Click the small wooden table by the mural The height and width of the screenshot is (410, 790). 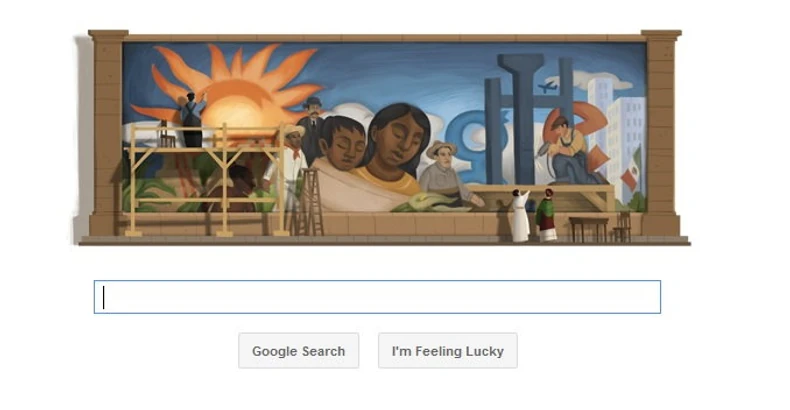pyautogui.click(x=588, y=229)
